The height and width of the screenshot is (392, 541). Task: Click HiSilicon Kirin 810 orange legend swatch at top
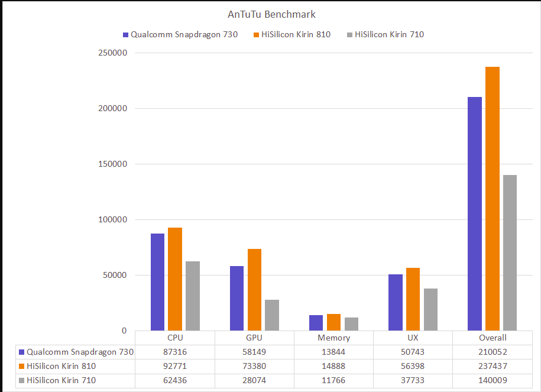pyautogui.click(x=257, y=34)
